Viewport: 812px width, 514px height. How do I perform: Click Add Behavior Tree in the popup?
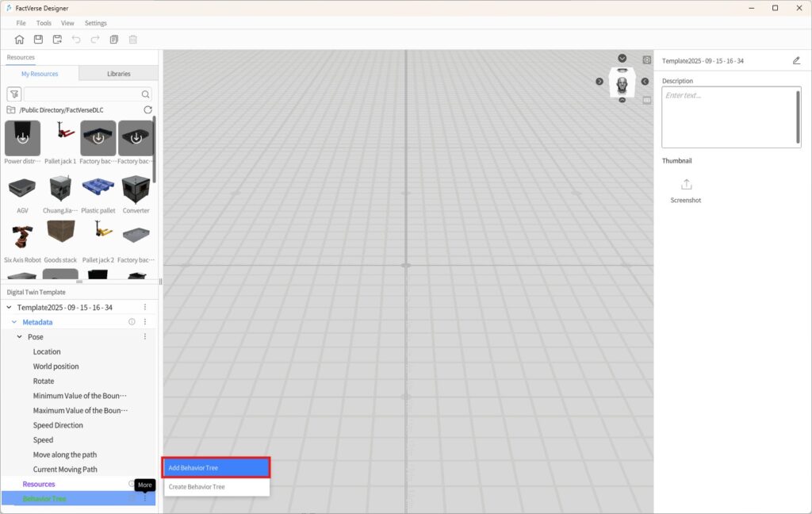point(216,467)
